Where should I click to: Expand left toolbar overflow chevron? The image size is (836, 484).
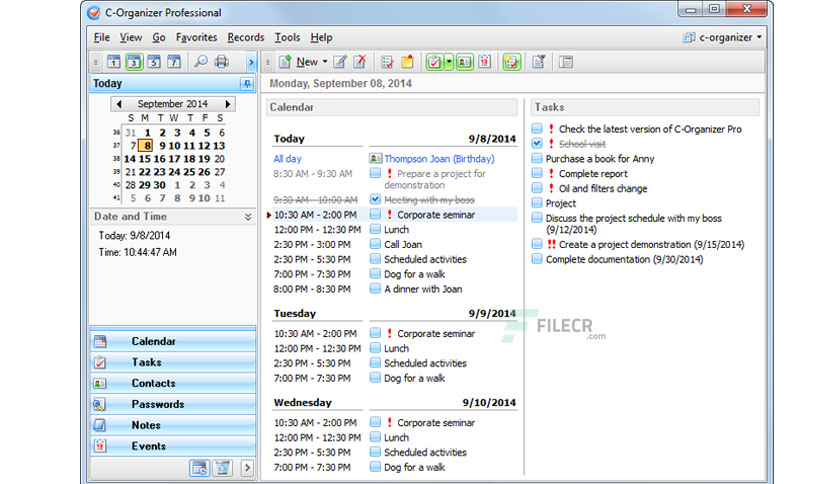click(x=251, y=62)
